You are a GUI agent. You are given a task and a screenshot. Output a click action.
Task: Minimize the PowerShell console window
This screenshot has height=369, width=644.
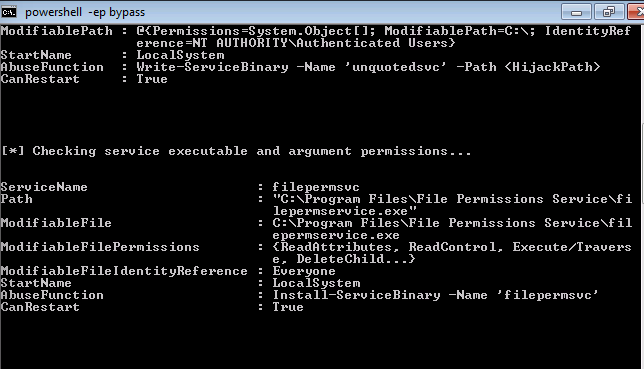pos(576,12)
